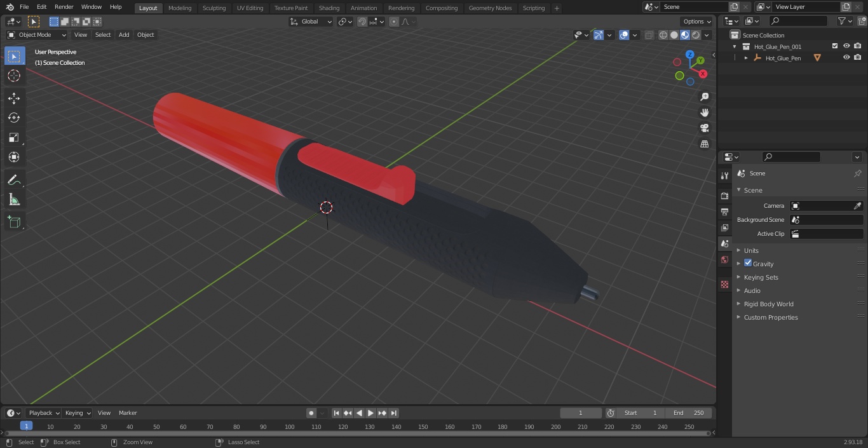This screenshot has width=868, height=448.
Task: Toggle X-ray view button
Action: pos(649,35)
